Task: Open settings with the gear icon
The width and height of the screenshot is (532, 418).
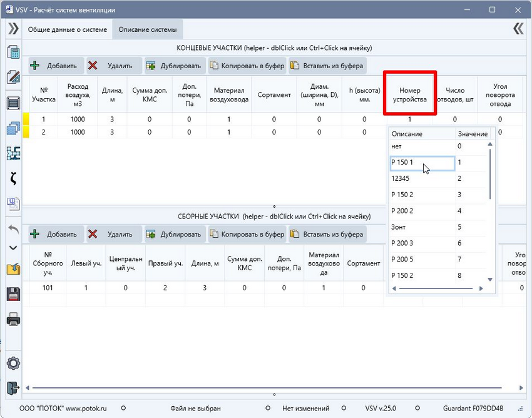Action: click(x=13, y=364)
